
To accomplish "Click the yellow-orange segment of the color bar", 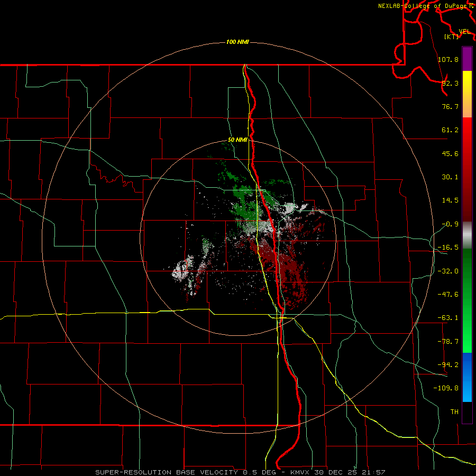I will point(467,94).
